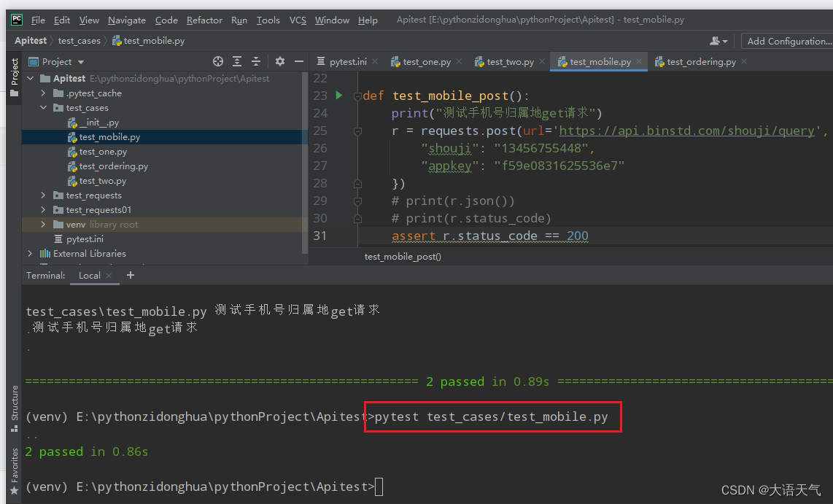The image size is (833, 504).
Task: Toggle fold marker on line 30
Action: tap(357, 219)
